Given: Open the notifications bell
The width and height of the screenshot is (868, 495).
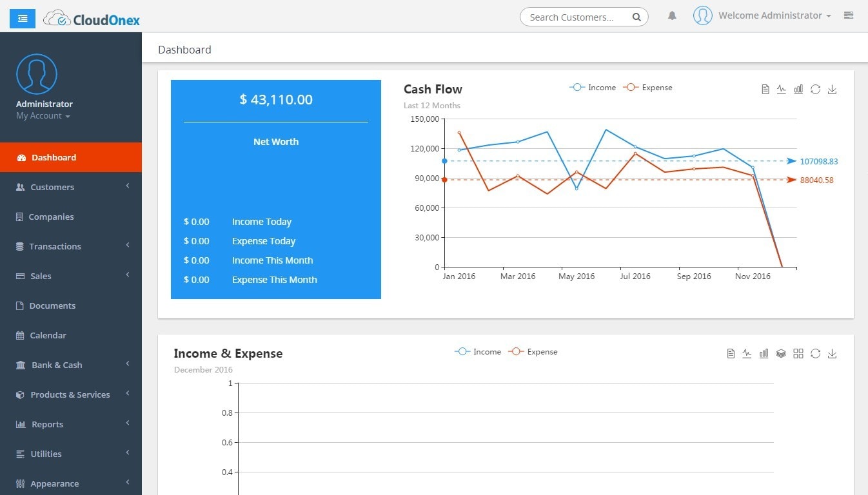Looking at the screenshot, I should click(672, 15).
